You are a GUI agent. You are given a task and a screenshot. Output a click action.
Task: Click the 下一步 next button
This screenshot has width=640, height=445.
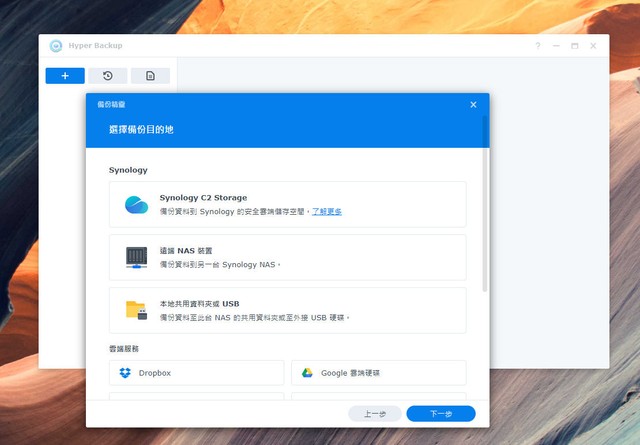tap(441, 414)
